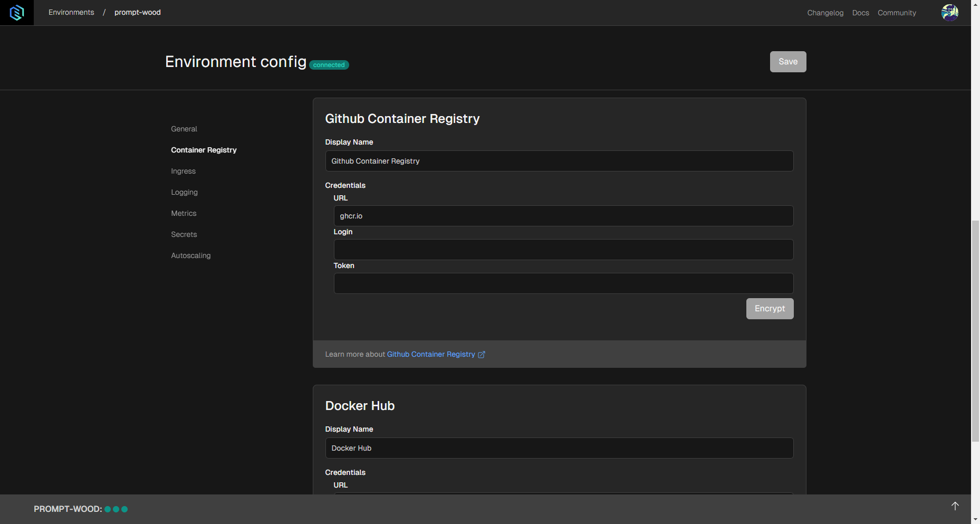Screen dimensions: 980x524
Task: Follow the Github Container Registry learn more link
Action: [x=431, y=354]
